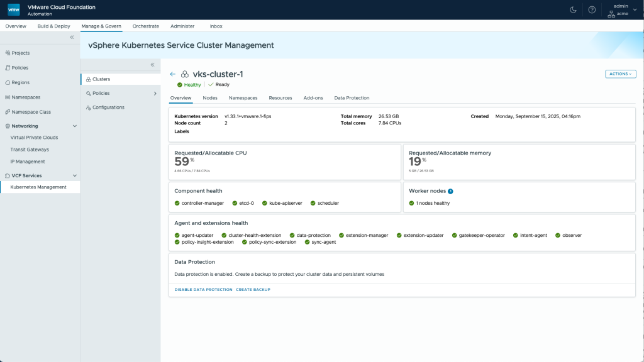Click the 19% memory usage value
This screenshot has height=362, width=644.
coord(418,162)
